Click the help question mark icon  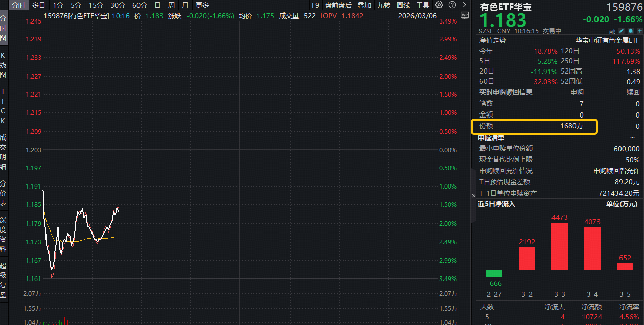451,5
